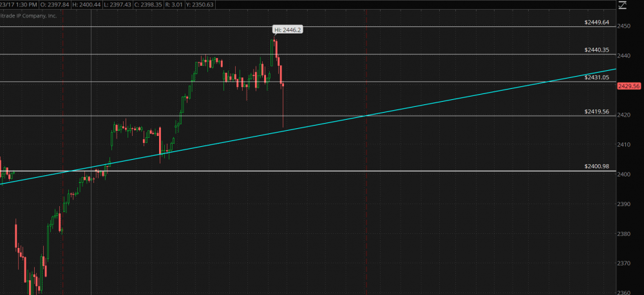Click the price axis auto-scale icon
The width and height of the screenshot is (644, 295).
(621, 5)
